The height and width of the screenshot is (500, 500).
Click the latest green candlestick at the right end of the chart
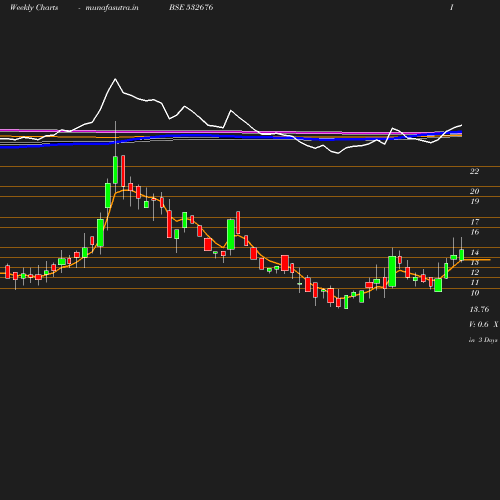(462, 255)
